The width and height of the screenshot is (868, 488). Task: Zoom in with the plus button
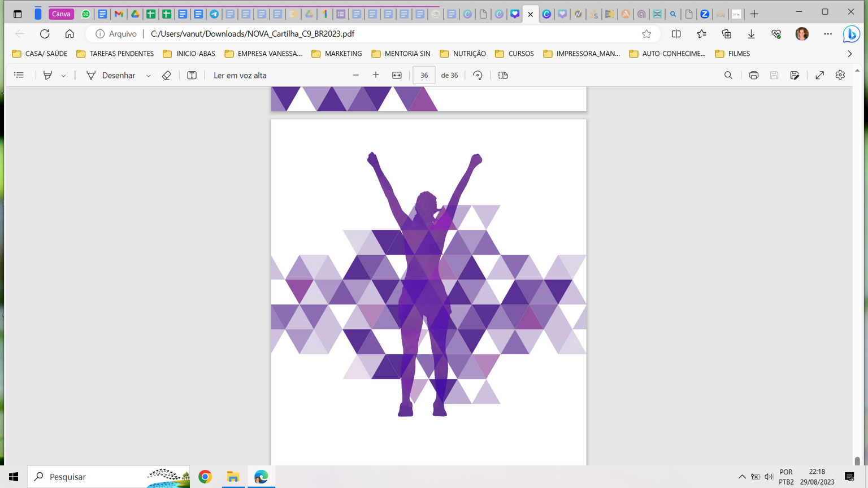coord(376,75)
